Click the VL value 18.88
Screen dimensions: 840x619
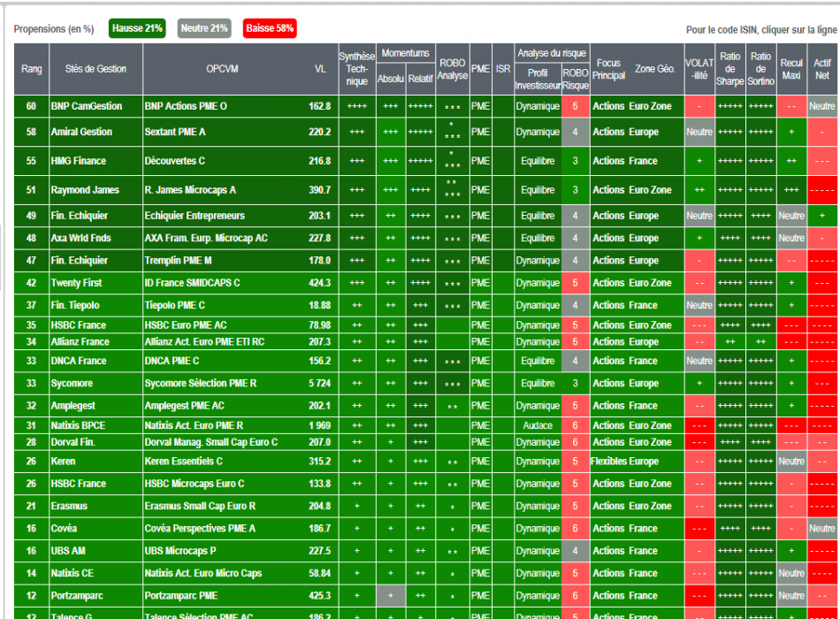pos(319,305)
